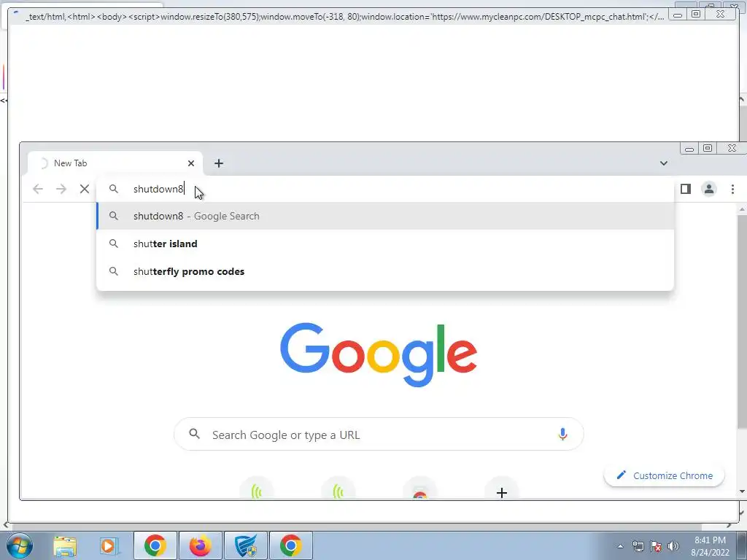Go back using the back arrow
Image resolution: width=747 pixels, height=560 pixels.
click(x=38, y=189)
